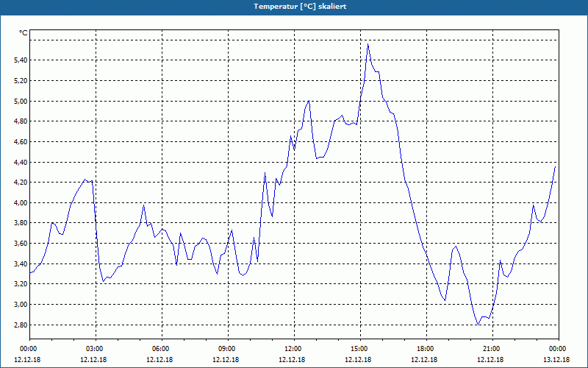The height and width of the screenshot is (368, 588).
Task: Click the 5,00 y-axis label
Action: 21,101
